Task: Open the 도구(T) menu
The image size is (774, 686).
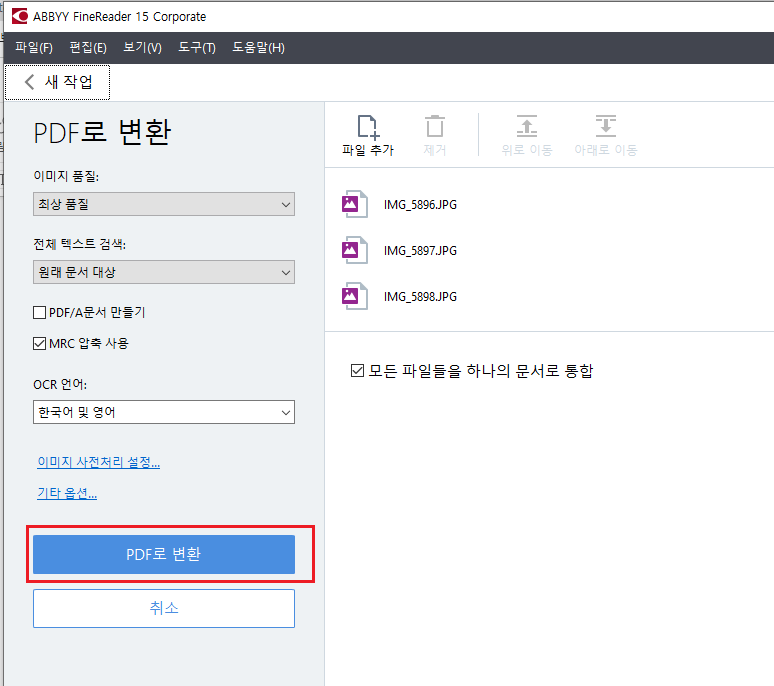Action: click(x=196, y=47)
